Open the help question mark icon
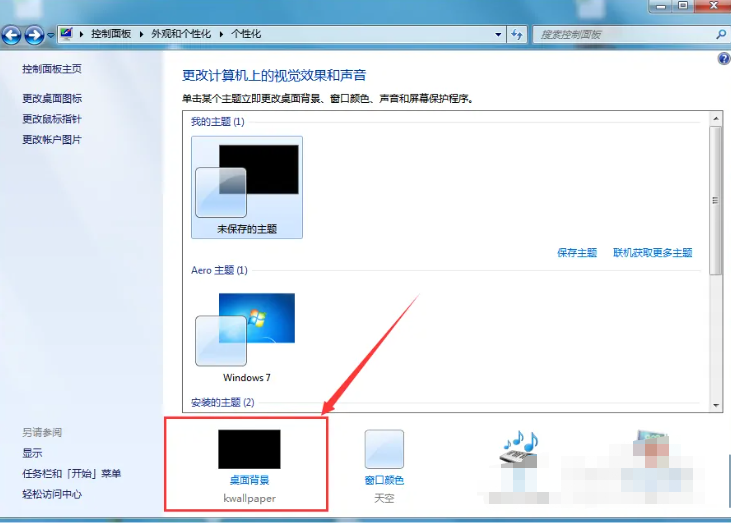The image size is (731, 523). click(x=723, y=60)
